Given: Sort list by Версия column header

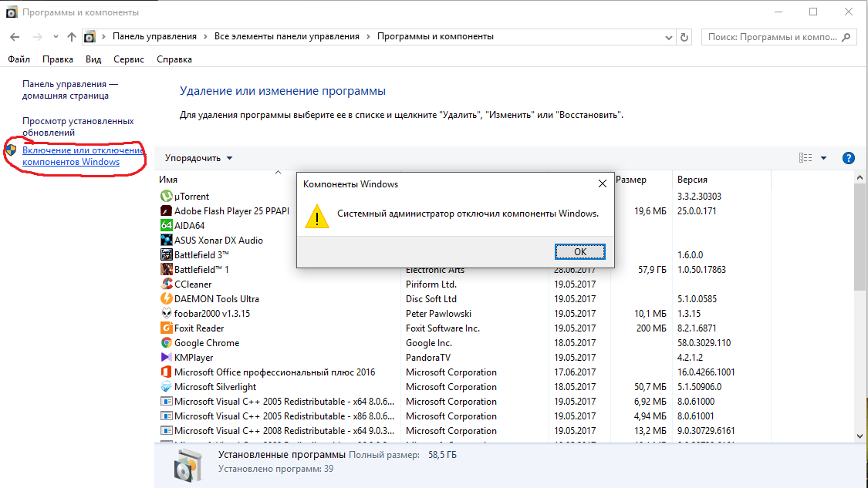Looking at the screenshot, I should point(692,180).
